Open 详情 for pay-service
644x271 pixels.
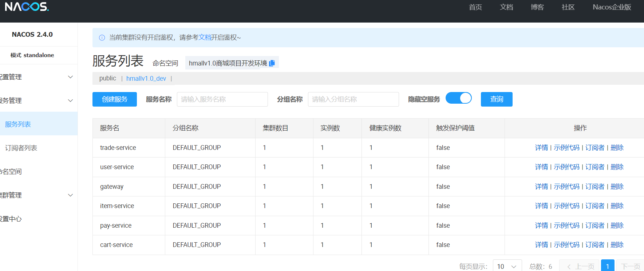(x=541, y=226)
